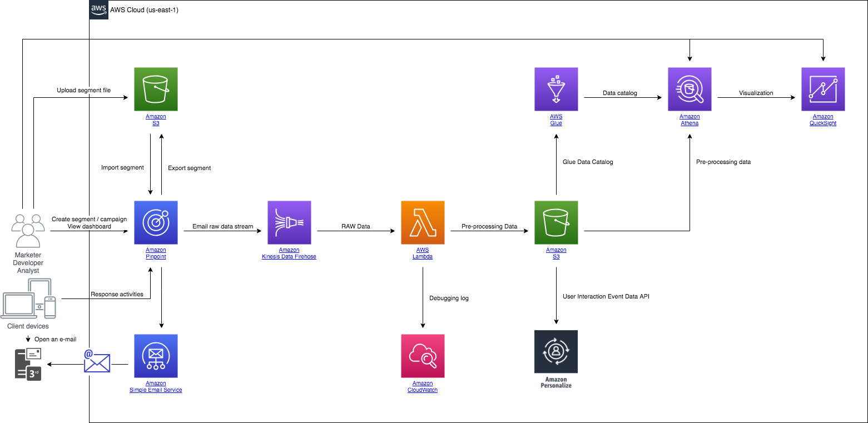Open the Amazon Kinesis Data Firehose link
This screenshot has width=868, height=423.
pyautogui.click(x=289, y=253)
